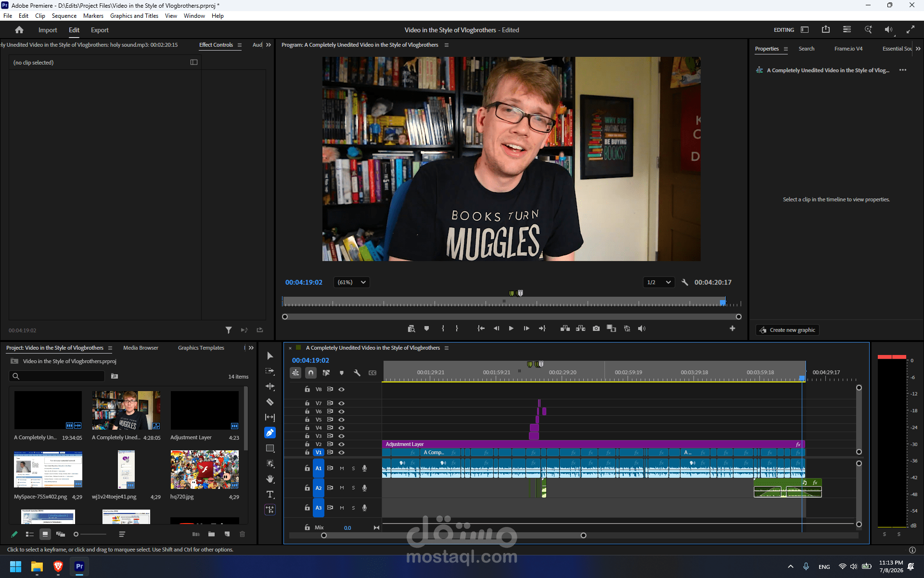This screenshot has height=578, width=924.
Task: Open the Graphics Templates tab
Action: [x=201, y=348]
